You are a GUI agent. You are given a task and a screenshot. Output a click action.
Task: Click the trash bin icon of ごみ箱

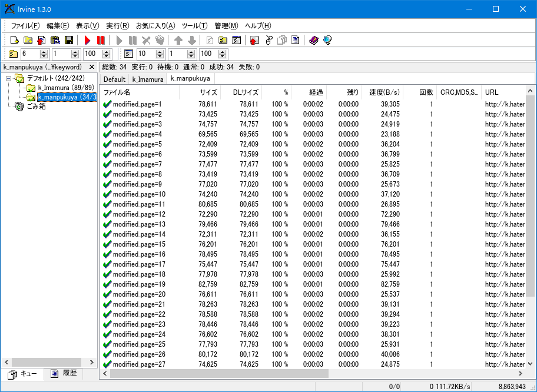click(x=19, y=107)
